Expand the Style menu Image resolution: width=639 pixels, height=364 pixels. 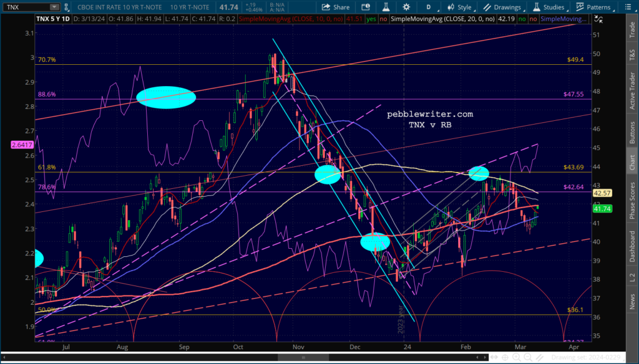460,7
